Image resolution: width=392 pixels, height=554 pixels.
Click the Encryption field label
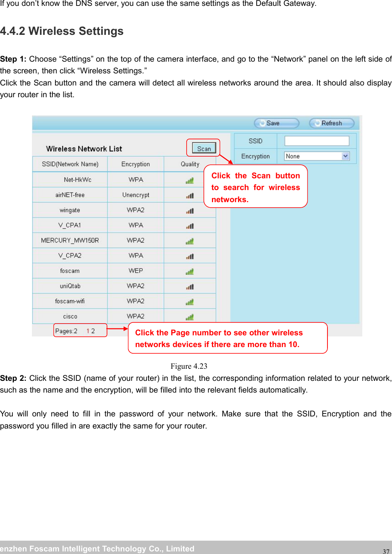(x=256, y=156)
